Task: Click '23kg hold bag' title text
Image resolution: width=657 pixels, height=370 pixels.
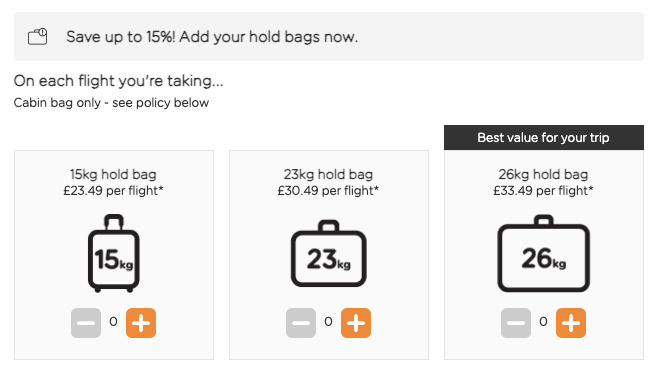Action: 328,174
